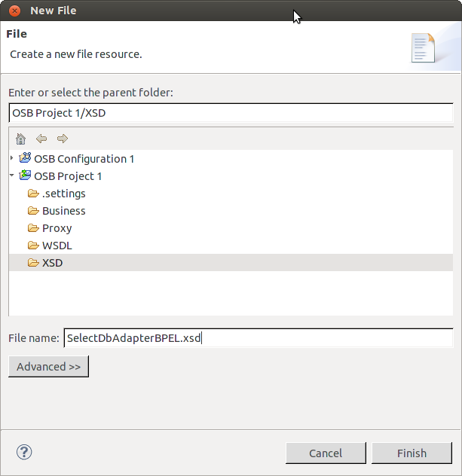The height and width of the screenshot is (476, 462).
Task: Close the New File dialog
Action: 14,11
